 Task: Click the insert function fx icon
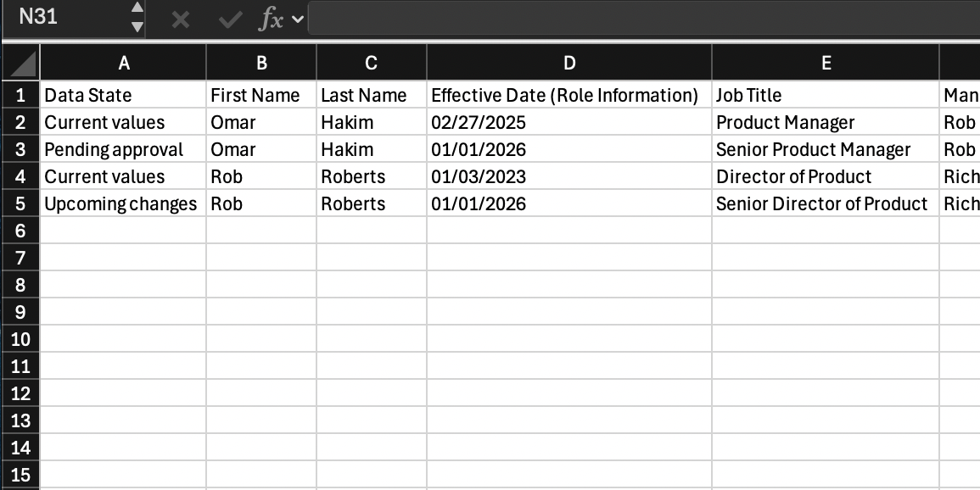[x=271, y=19]
